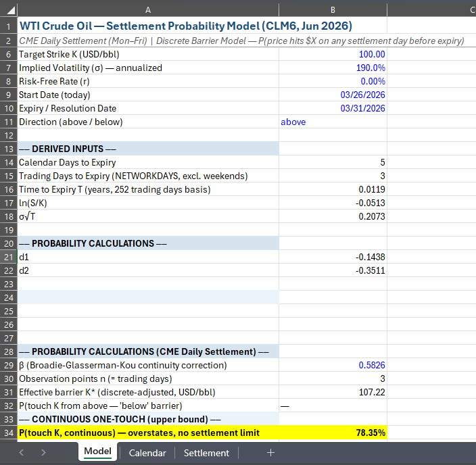Select row 1 header
The image size is (476, 465).
pos(9,26)
